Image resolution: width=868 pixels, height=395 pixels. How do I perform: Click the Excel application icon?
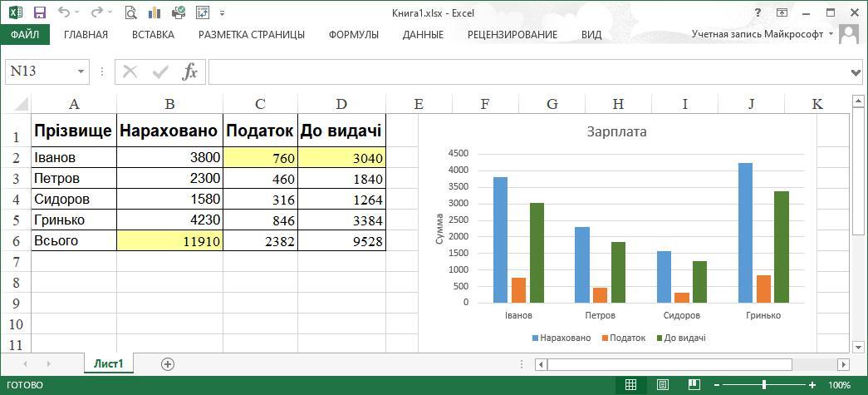16,12
